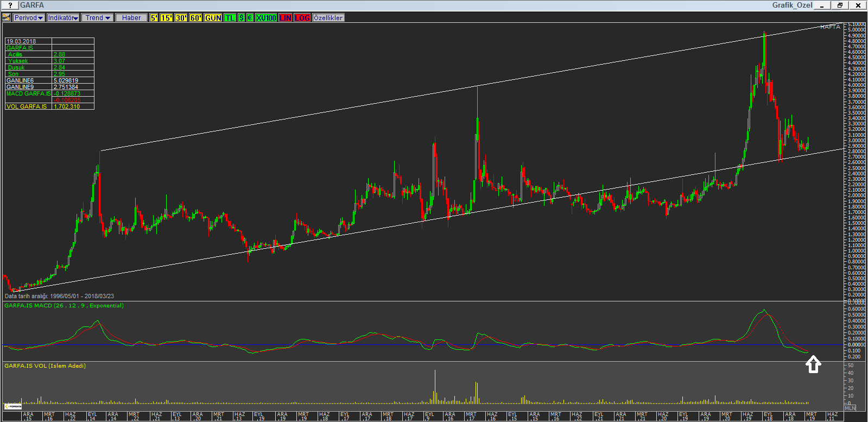Open the Periyod dropdown
Viewport: 868px width, 422px height.
29,18
